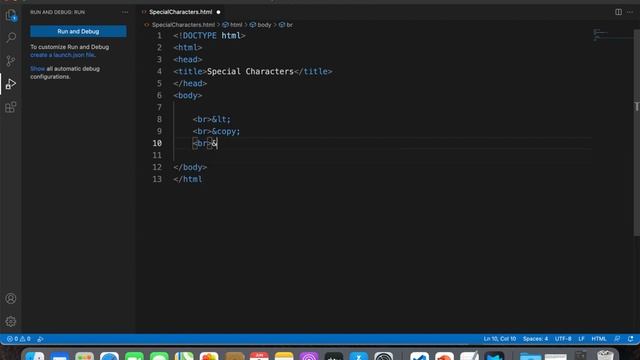The image size is (640, 360).
Task: Click the feedback icon in status bar
Action: click(617, 339)
